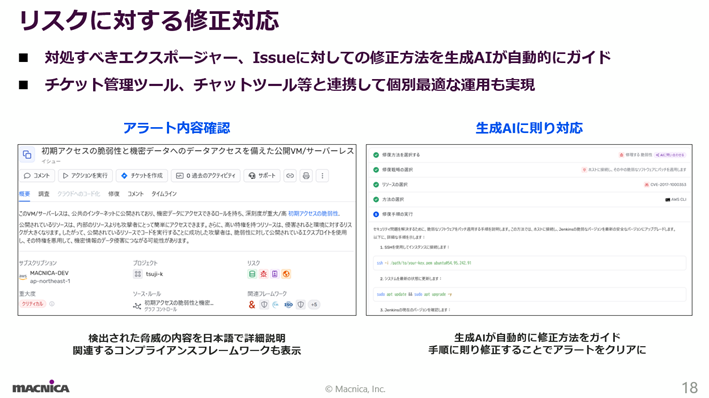Click the ISO framework icon

[x=288, y=304]
